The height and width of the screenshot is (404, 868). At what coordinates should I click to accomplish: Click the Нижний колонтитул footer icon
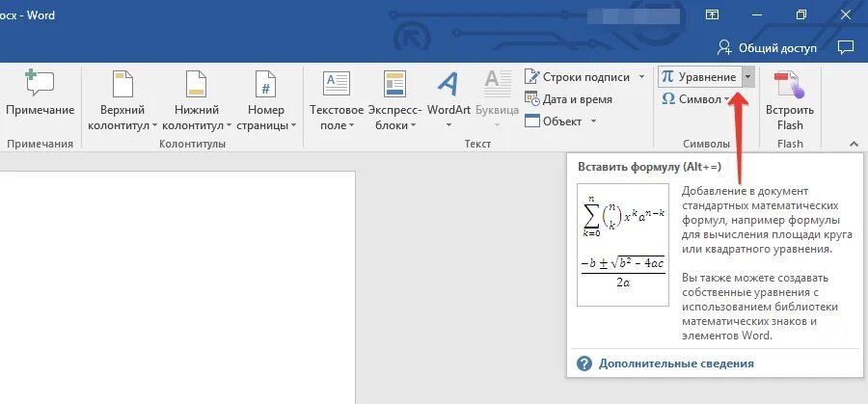(x=196, y=84)
